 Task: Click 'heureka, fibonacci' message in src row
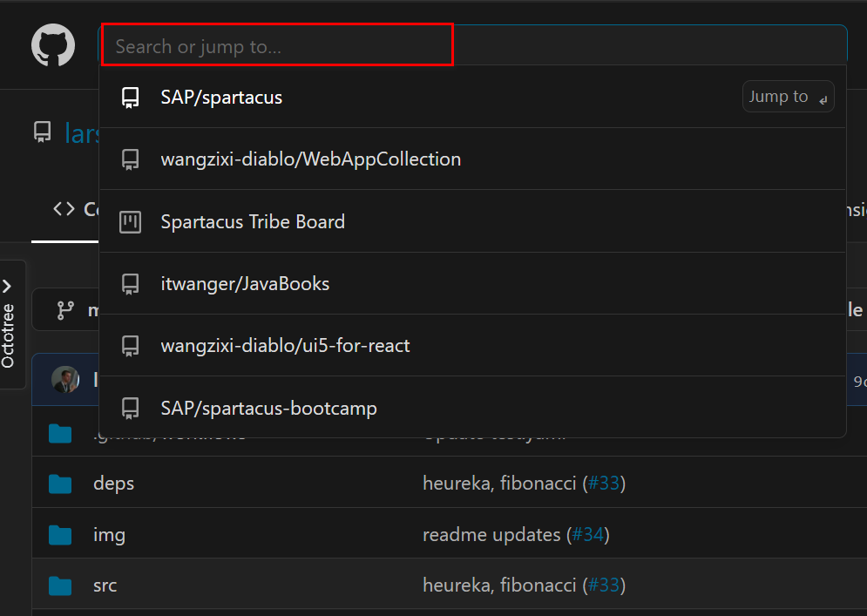point(499,585)
